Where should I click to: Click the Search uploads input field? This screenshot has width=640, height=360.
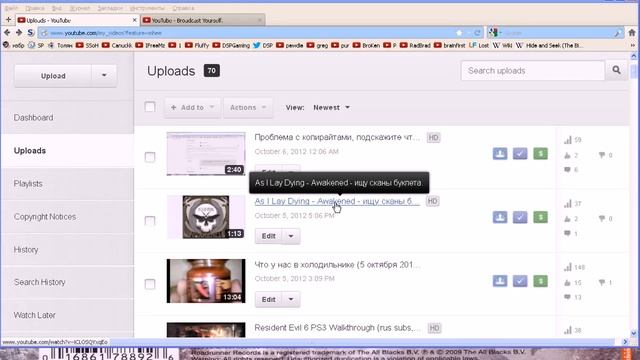(x=533, y=71)
